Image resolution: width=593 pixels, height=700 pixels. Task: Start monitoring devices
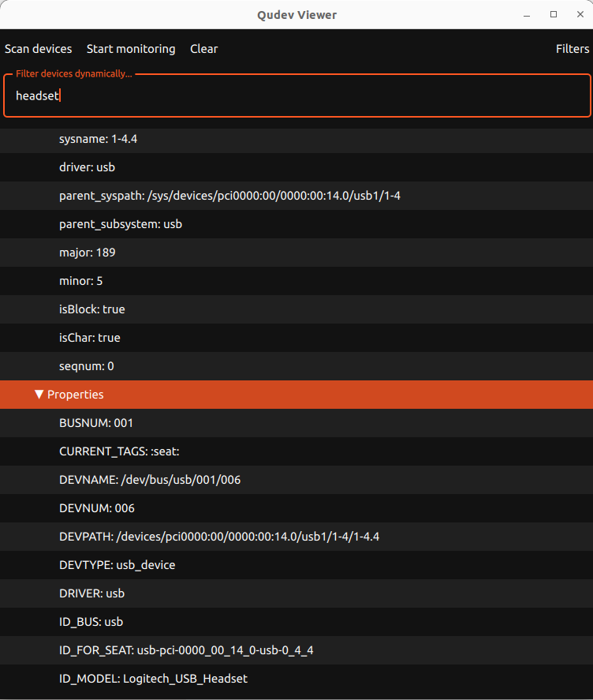click(x=131, y=49)
